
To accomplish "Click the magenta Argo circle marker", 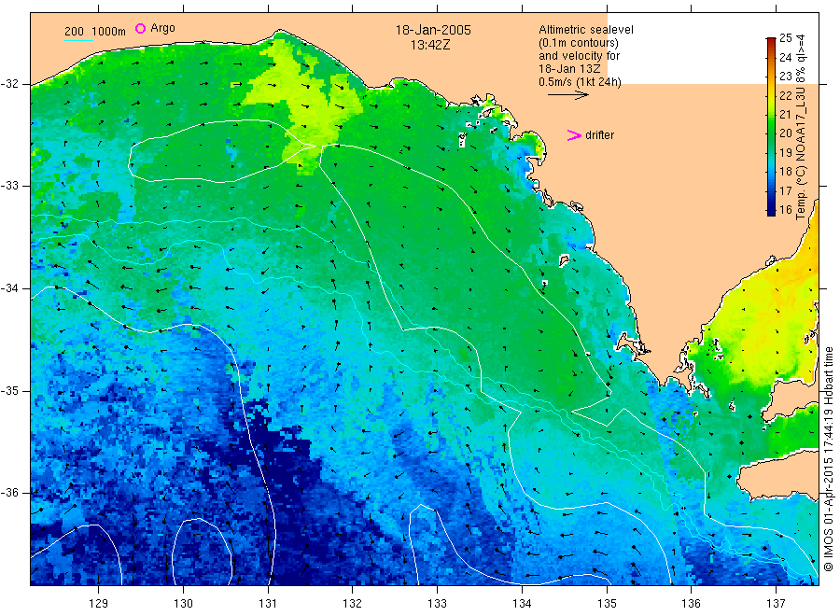I will pyautogui.click(x=140, y=28).
